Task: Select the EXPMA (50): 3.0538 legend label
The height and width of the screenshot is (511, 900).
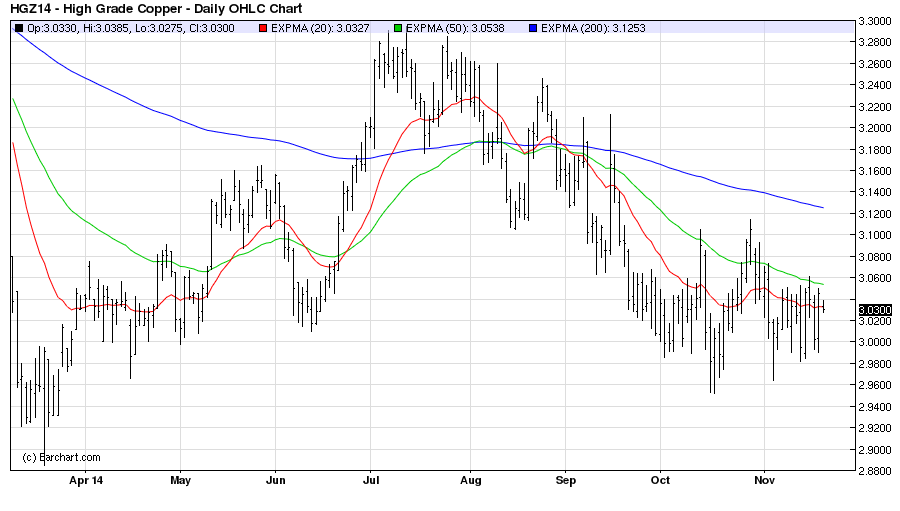Action: click(x=455, y=28)
